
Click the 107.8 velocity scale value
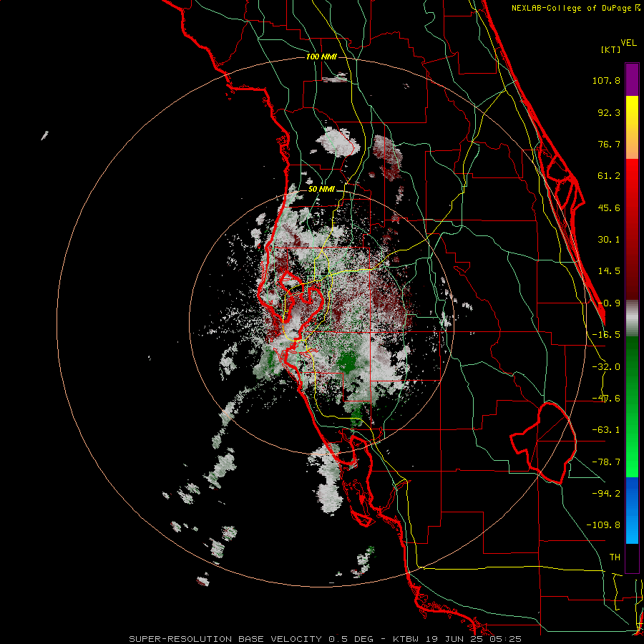point(606,80)
